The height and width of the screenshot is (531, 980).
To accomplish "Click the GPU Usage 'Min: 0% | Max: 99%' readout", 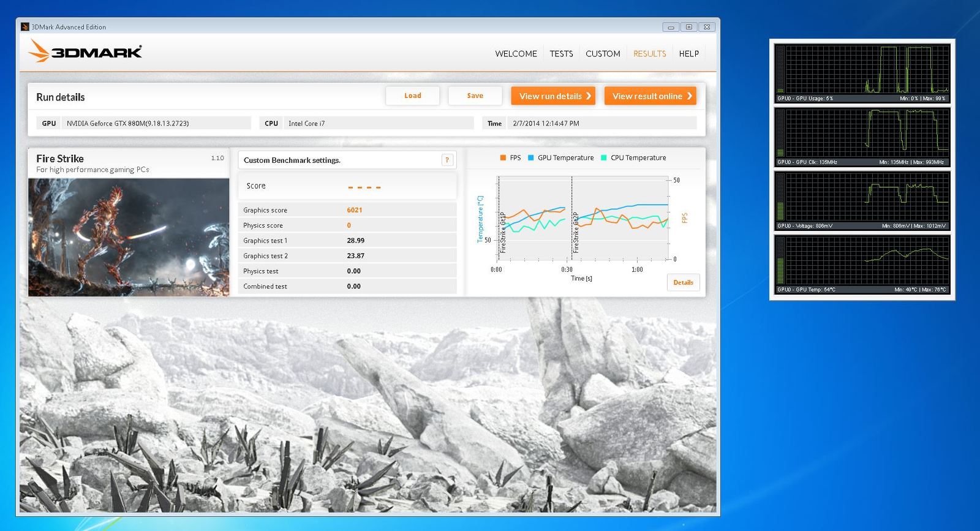I will pyautogui.click(x=922, y=98).
